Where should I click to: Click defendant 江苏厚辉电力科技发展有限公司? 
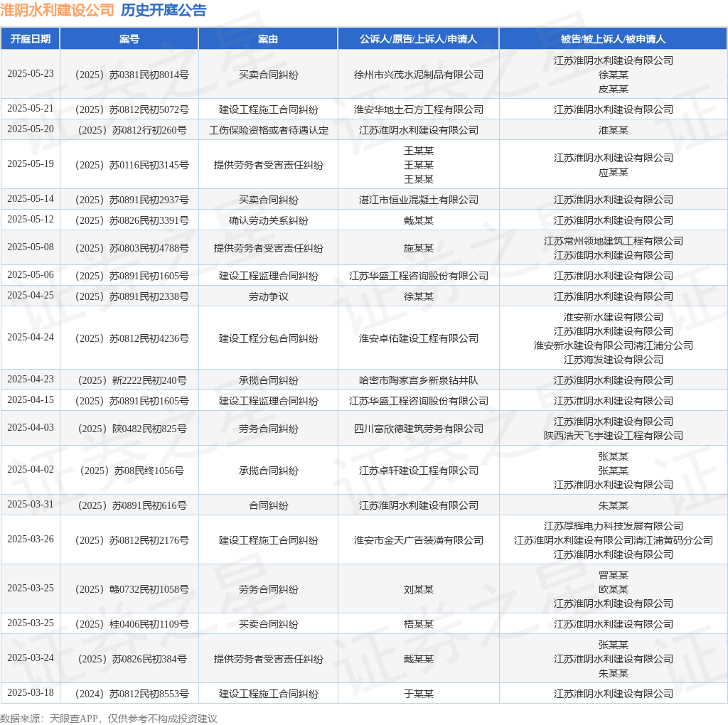(614, 526)
